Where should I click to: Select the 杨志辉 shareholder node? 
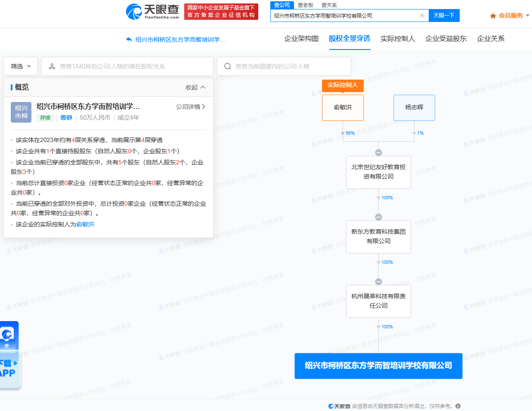tap(414, 108)
